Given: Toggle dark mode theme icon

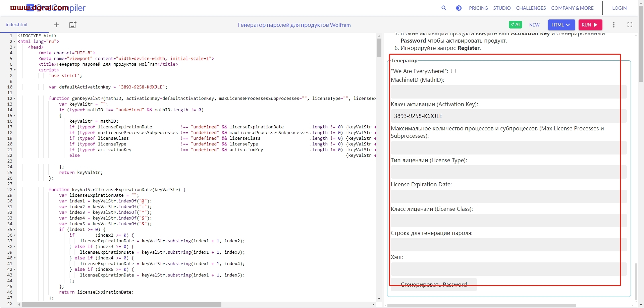Looking at the screenshot, I should [x=459, y=8].
